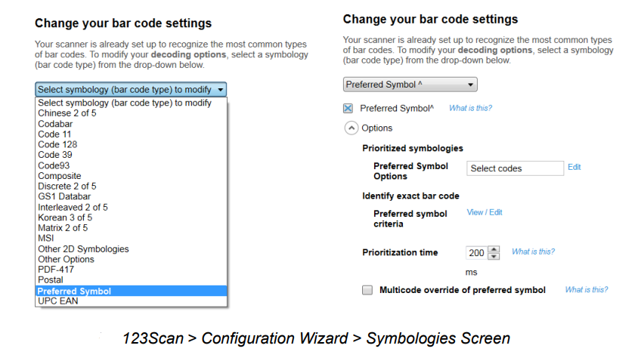
Task: Uncheck the Preferred Symbol checkbox
Action: [x=348, y=109]
